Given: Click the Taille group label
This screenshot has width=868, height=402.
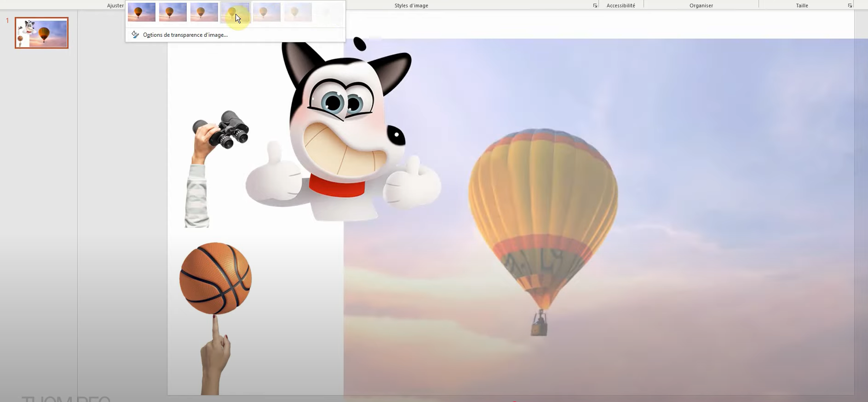Looking at the screenshot, I should 802,6.
